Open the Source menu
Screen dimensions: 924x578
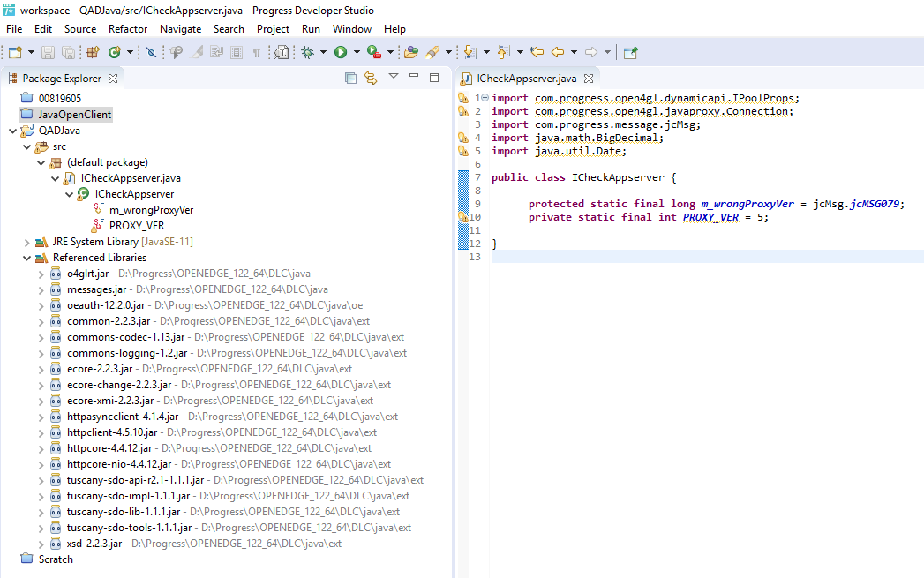[80, 29]
